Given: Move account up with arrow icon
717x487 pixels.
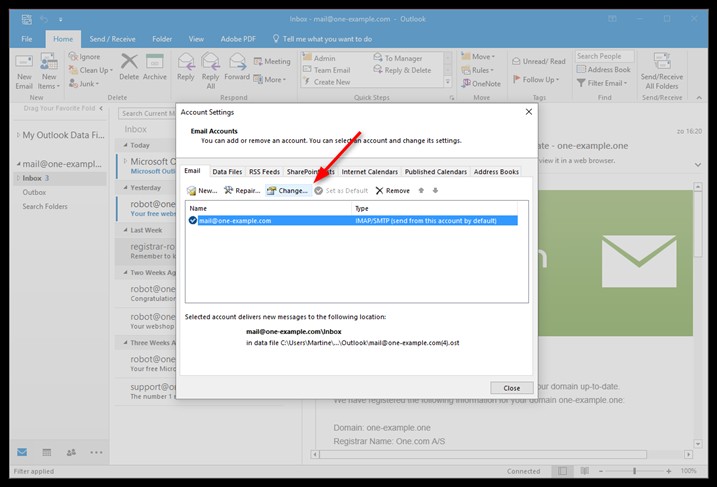Looking at the screenshot, I should tap(421, 191).
